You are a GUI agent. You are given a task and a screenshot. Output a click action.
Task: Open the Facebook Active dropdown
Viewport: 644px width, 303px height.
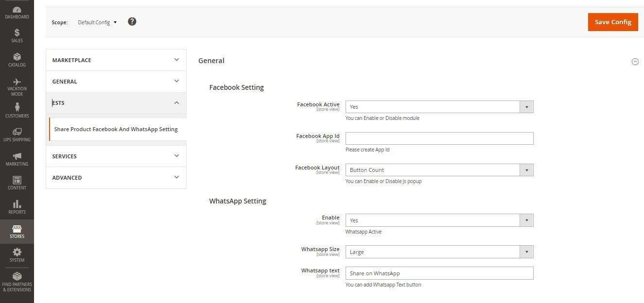pos(439,107)
